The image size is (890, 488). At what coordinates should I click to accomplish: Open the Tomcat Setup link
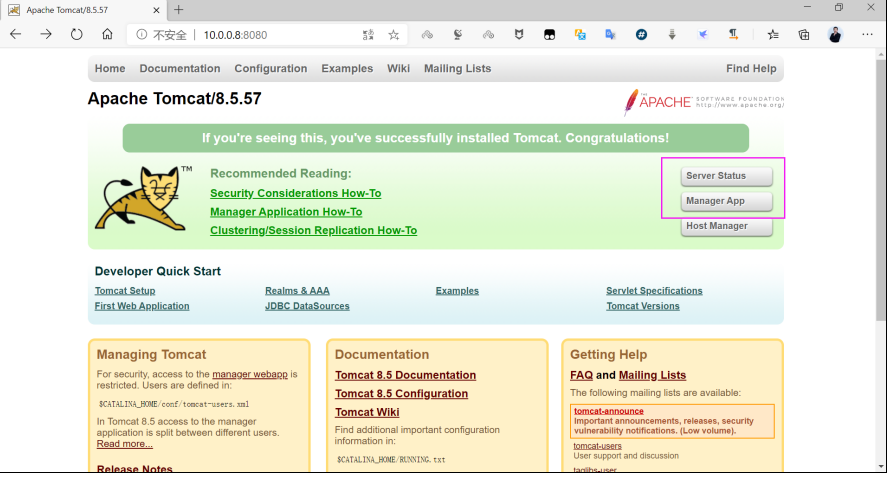click(125, 291)
